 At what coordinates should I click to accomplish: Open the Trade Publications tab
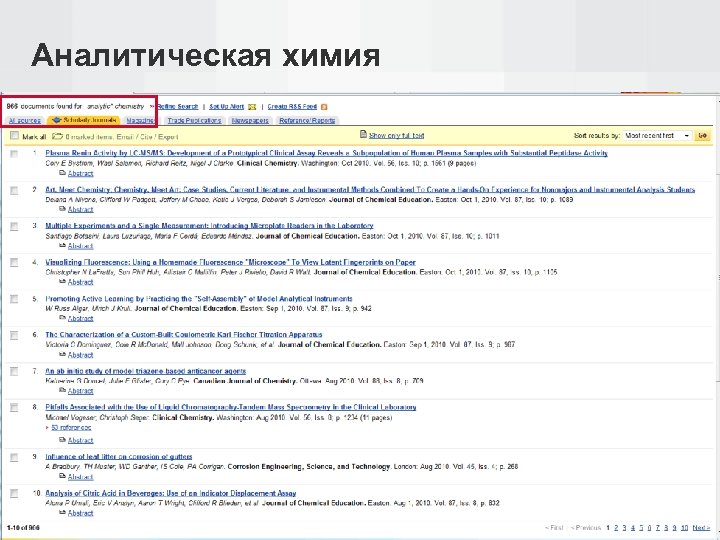(x=194, y=120)
